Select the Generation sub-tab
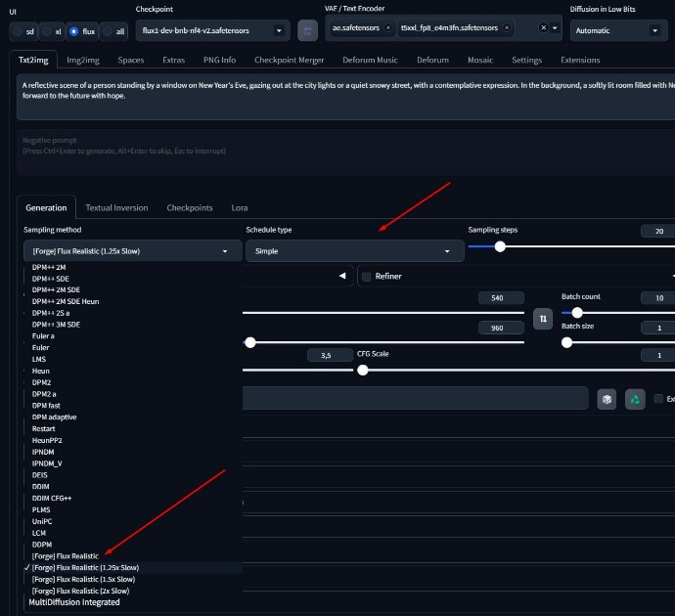The height and width of the screenshot is (616, 675). coord(46,207)
